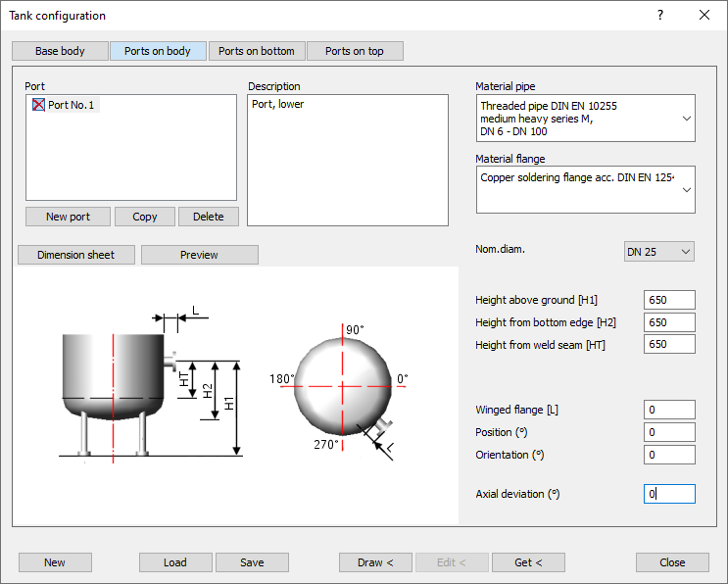Click the Height from weld seam [HT] field
Viewport: 728px width, 584px height.
tap(669, 344)
